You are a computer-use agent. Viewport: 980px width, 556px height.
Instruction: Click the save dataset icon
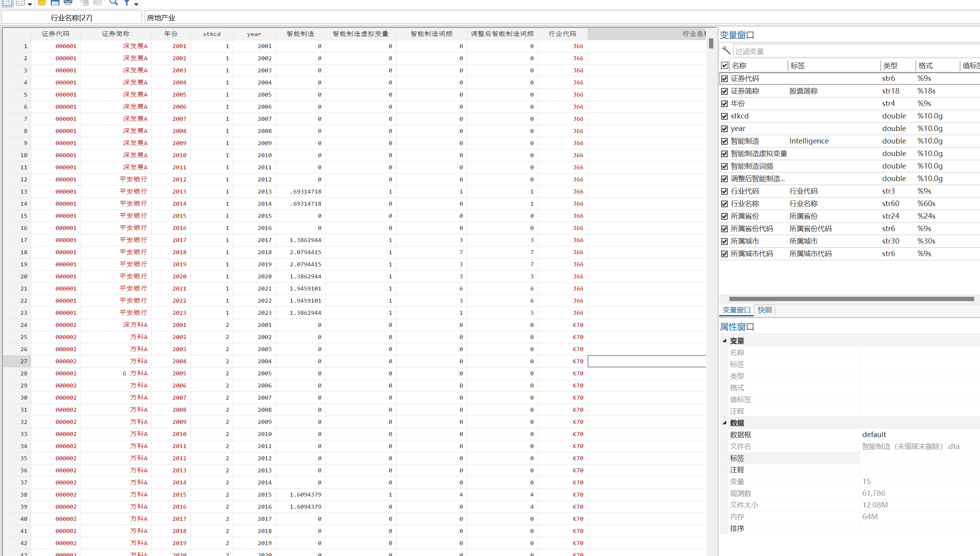coord(55,3)
